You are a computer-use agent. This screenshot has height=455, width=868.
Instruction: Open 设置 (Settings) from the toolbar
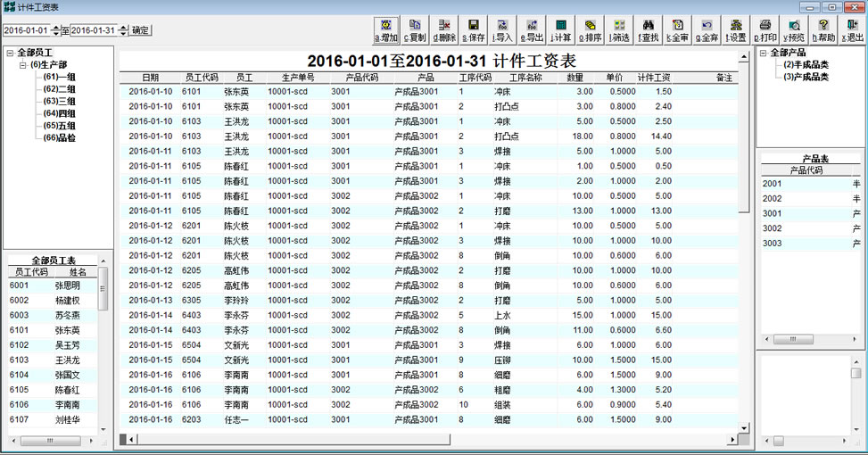click(x=736, y=30)
